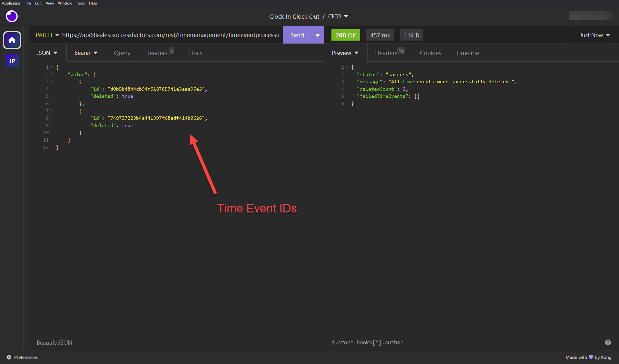Click the heart icon in footer
This screenshot has width=619, height=364.
591,357
